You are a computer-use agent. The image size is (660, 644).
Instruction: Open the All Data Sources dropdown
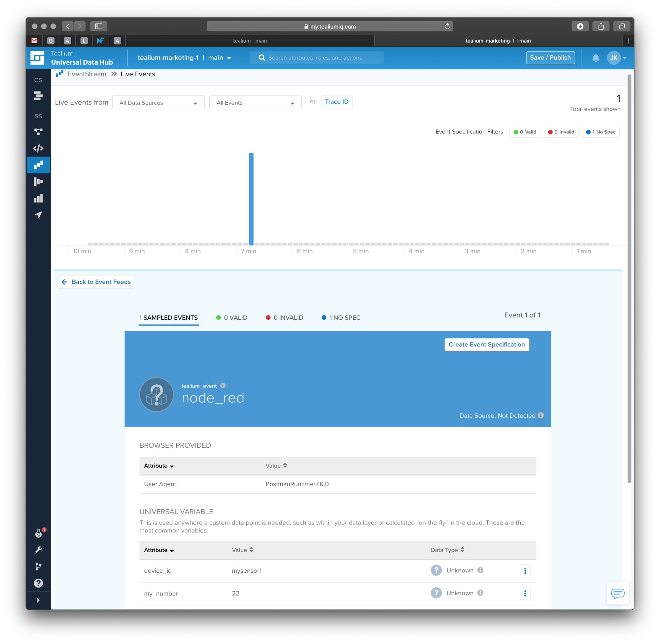click(158, 103)
